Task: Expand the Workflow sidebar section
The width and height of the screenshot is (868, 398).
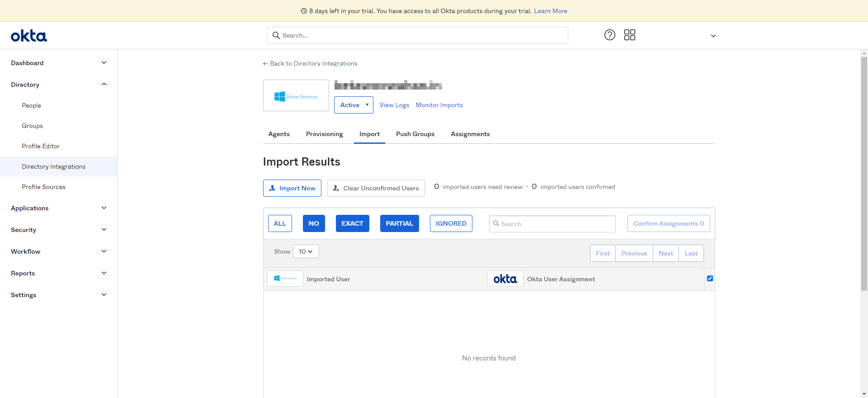Action: 59,251
